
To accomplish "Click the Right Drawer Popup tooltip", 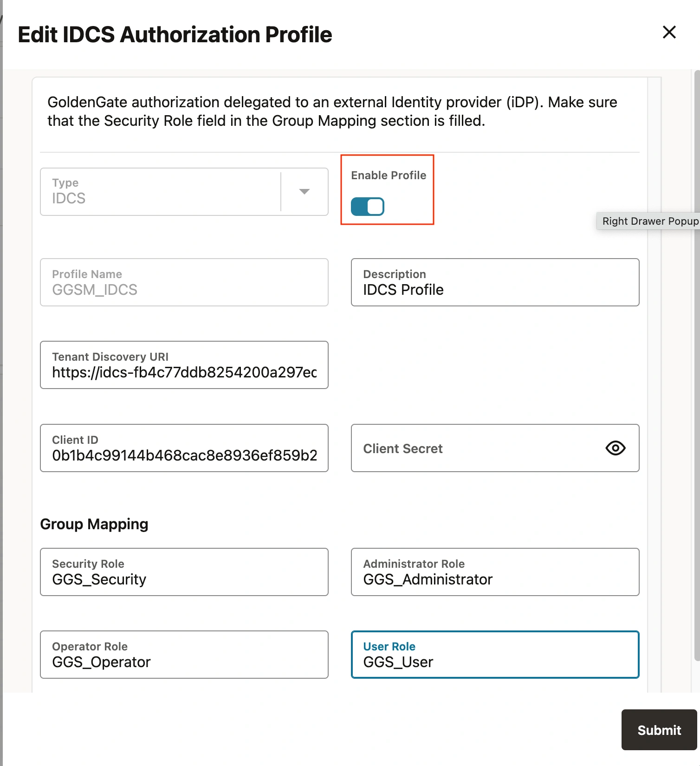I will (649, 221).
